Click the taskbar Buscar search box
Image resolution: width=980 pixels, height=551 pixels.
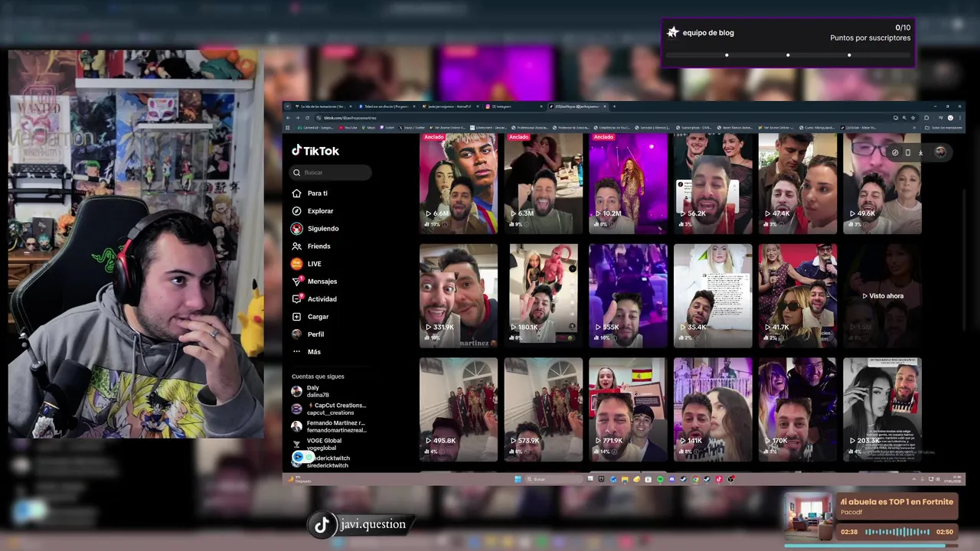click(555, 479)
